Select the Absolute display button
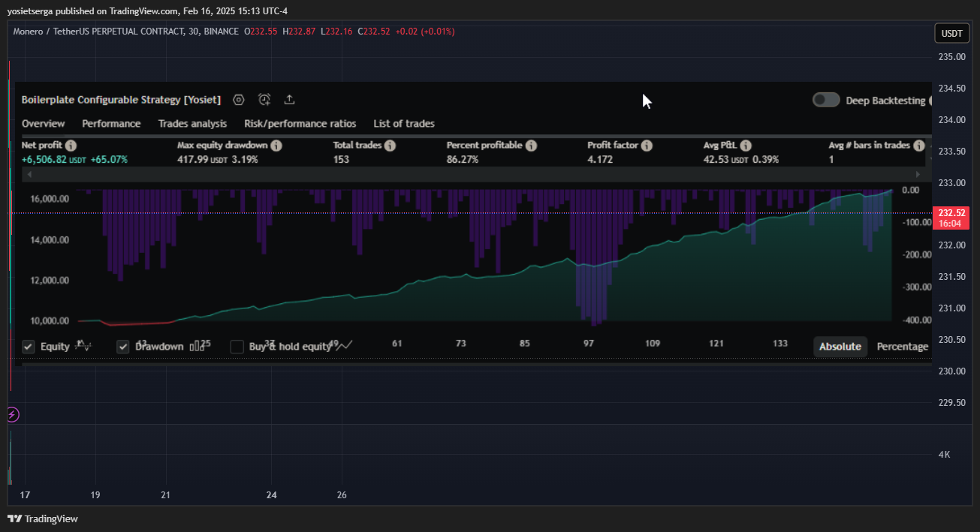 pos(840,347)
